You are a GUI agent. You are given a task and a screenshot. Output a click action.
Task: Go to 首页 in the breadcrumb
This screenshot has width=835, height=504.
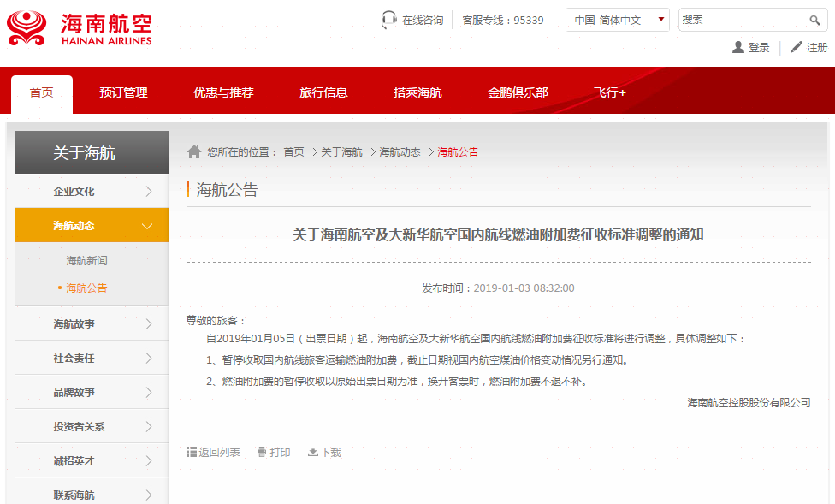pos(293,151)
